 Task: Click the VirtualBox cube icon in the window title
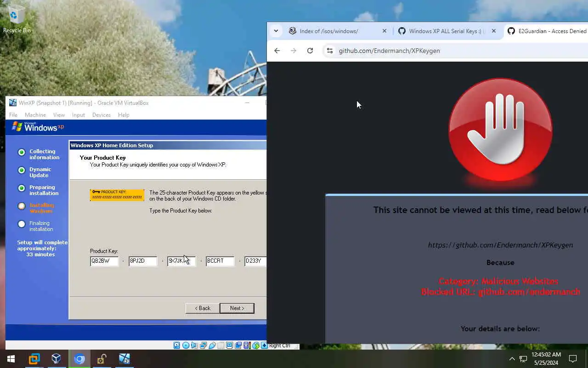click(13, 103)
